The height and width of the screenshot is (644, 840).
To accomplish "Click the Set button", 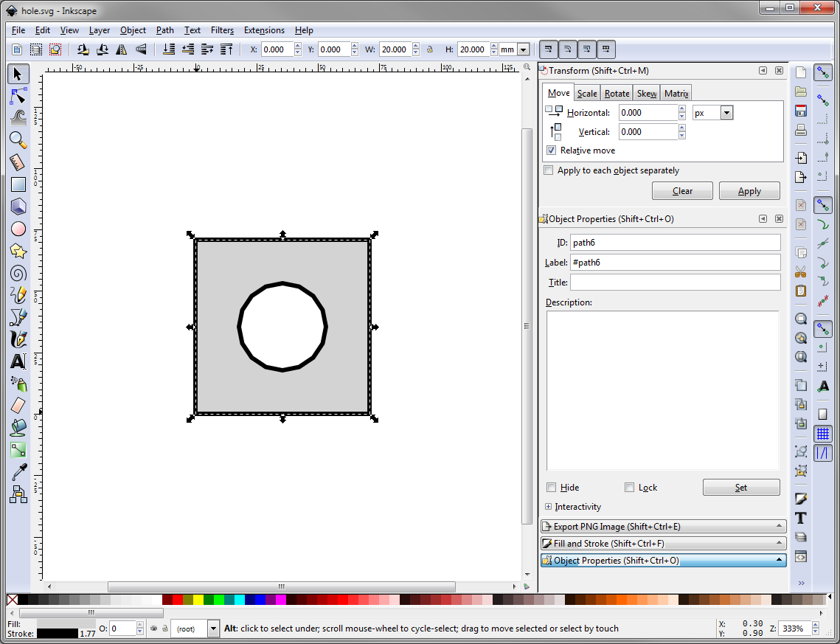I will (740, 488).
